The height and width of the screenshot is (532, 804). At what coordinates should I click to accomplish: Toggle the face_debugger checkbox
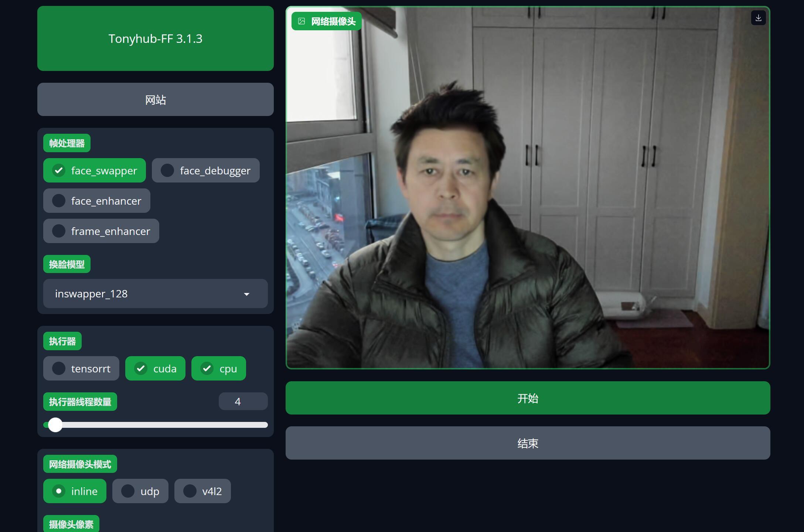tap(167, 170)
